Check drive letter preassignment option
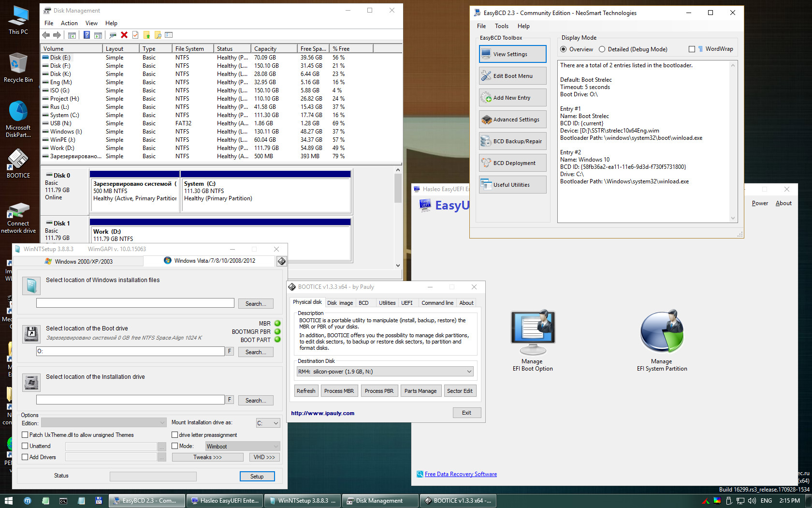The image size is (812, 508). pyautogui.click(x=175, y=435)
